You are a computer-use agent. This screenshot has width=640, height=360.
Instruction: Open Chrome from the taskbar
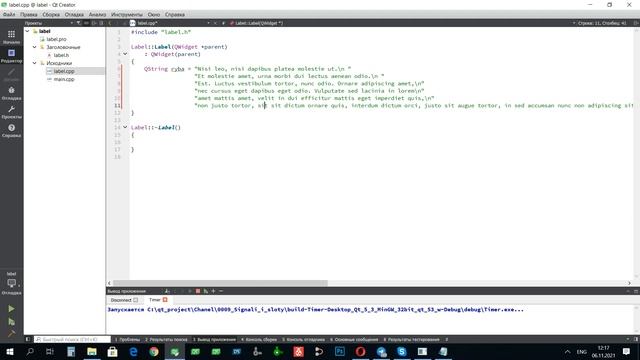point(154,351)
